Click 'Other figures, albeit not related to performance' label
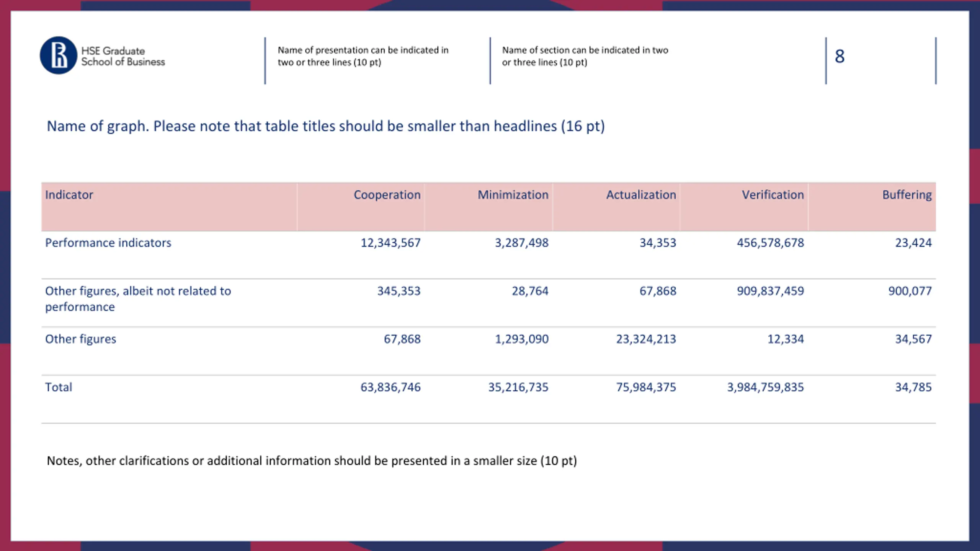The image size is (980, 551). click(x=138, y=299)
